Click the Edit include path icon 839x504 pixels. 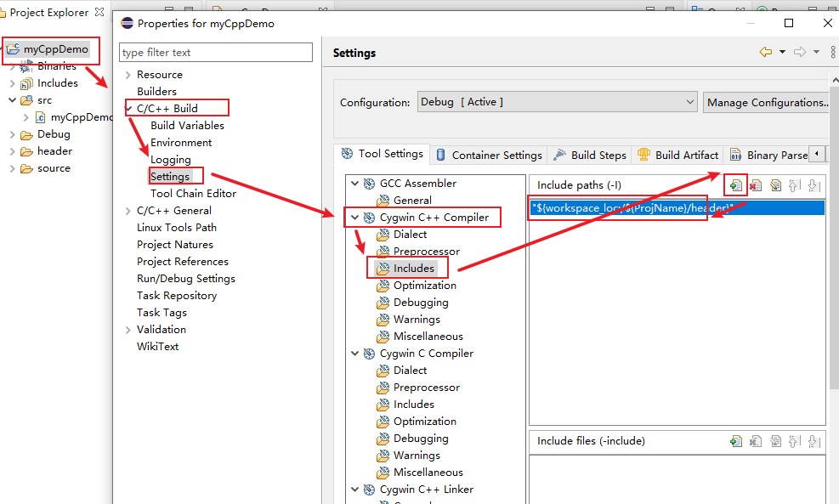click(776, 184)
